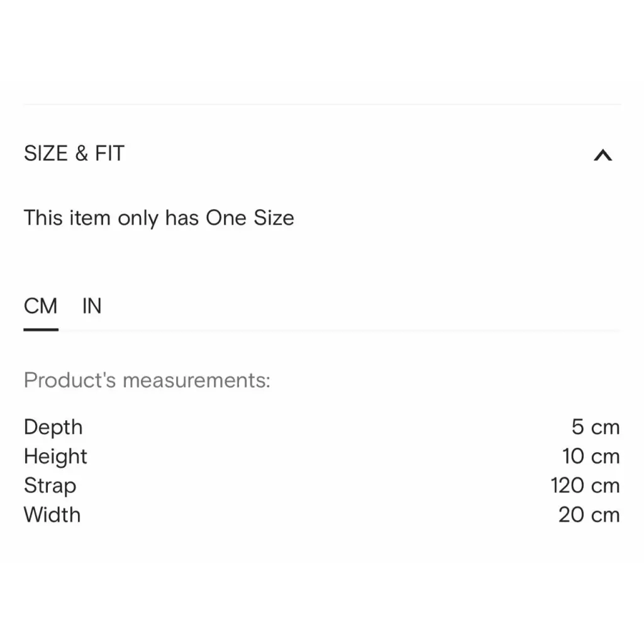Switch to the IN units tab

coord(92,306)
